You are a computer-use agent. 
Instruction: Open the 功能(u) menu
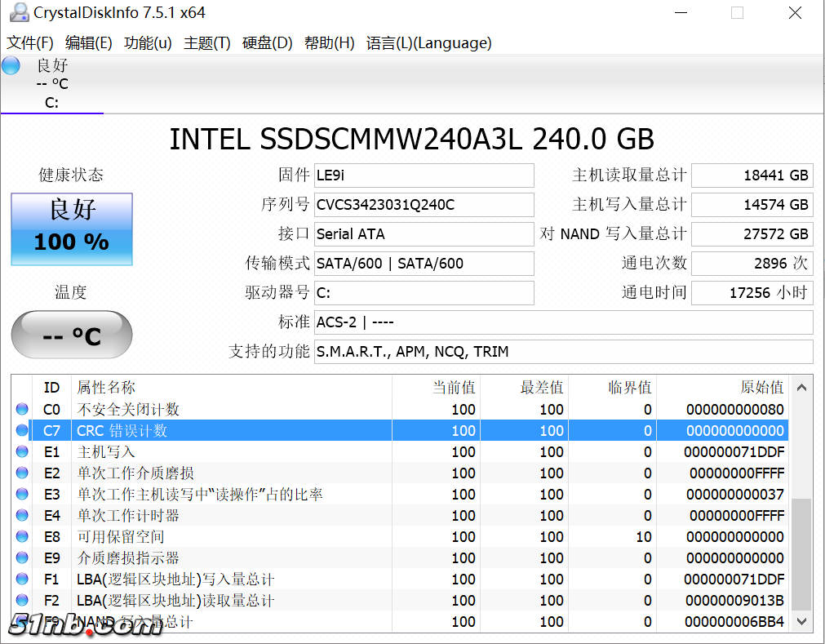148,43
